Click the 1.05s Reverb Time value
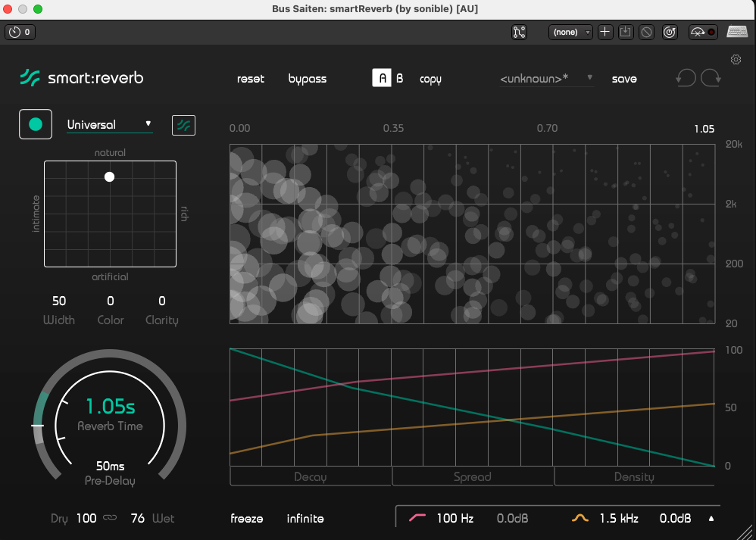 pos(111,407)
